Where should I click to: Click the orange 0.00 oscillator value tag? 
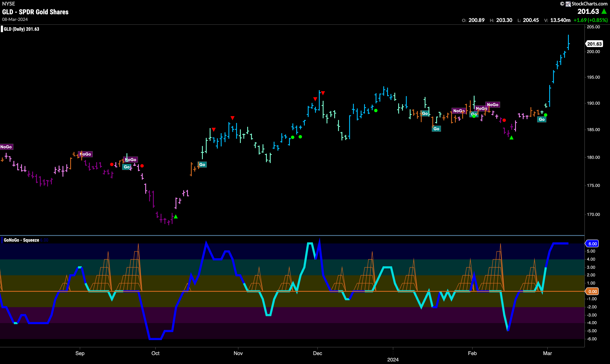[592, 291]
